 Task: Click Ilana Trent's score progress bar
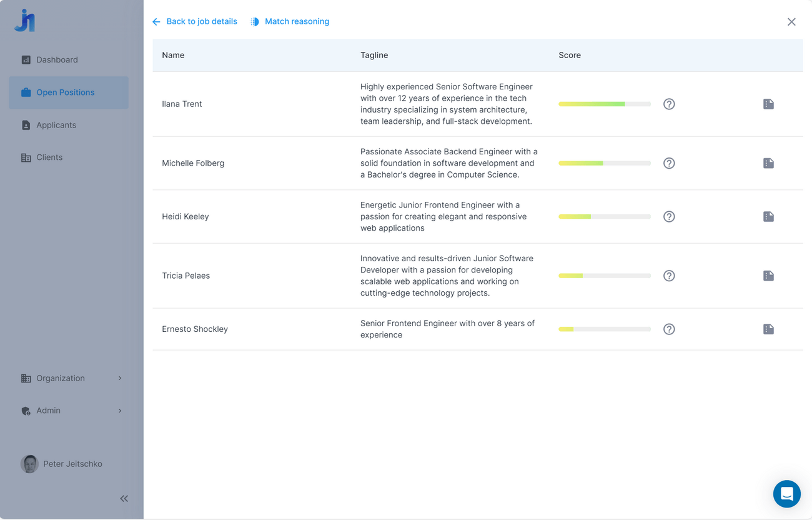[604, 104]
